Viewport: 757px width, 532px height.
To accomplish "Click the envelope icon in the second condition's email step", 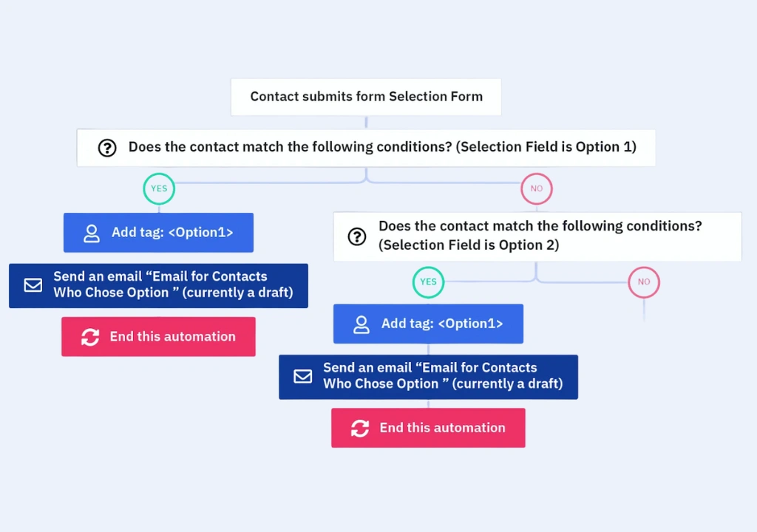I will [x=303, y=376].
